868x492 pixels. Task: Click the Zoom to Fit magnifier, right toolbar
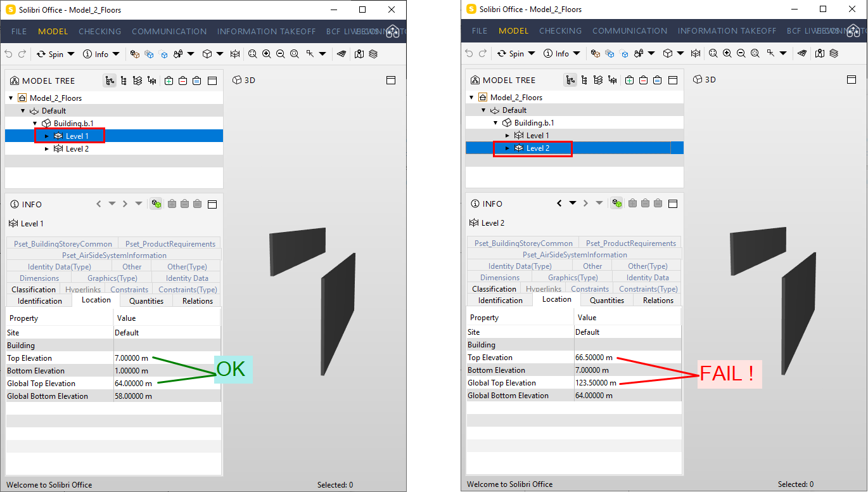tap(713, 53)
